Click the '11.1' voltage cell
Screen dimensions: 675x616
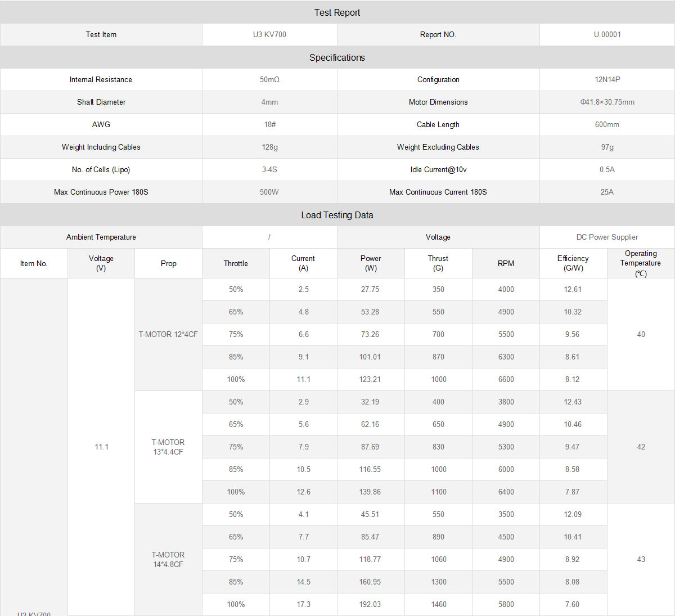pos(101,447)
